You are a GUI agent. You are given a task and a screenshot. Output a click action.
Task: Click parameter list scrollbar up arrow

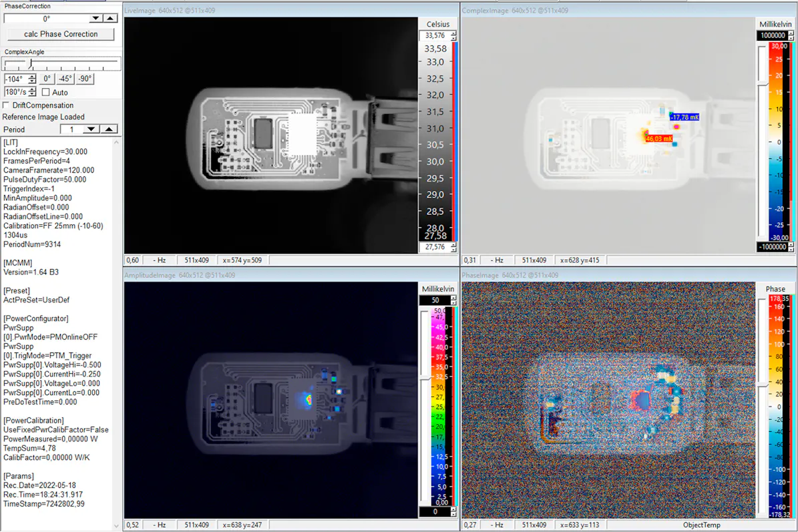[117, 142]
